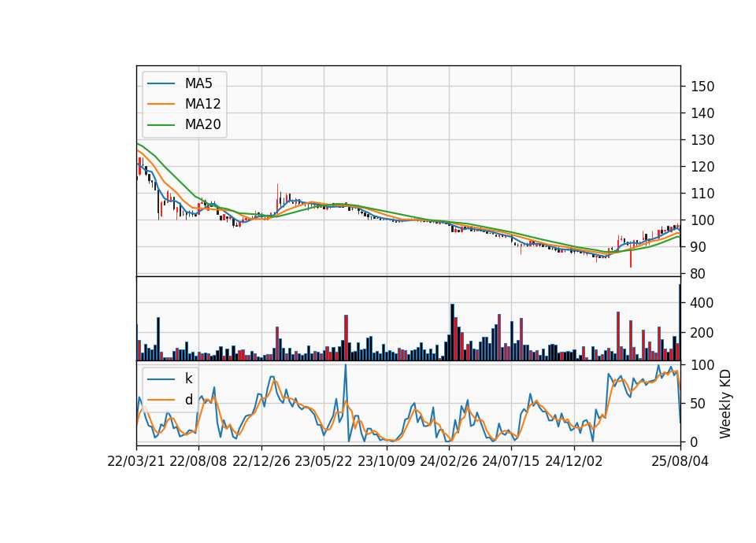Click the orange d legend line sample
This screenshot has height=543, width=756.
coord(161,400)
